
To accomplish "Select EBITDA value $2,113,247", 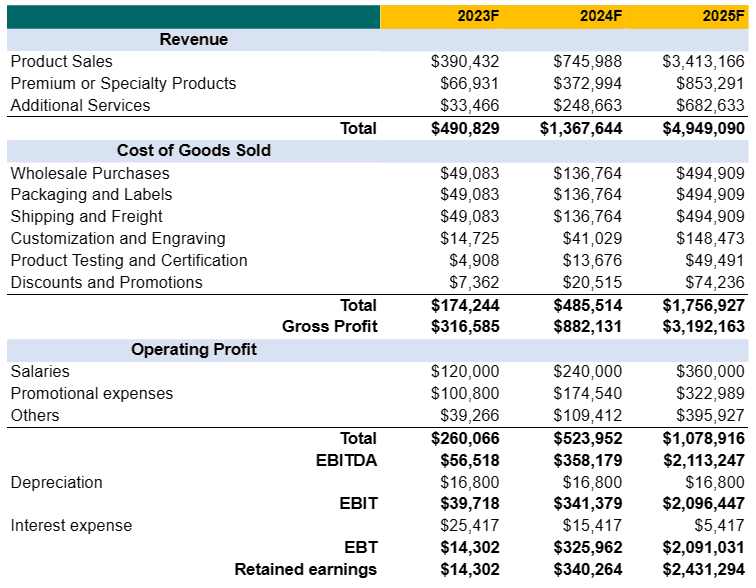I will [x=703, y=460].
